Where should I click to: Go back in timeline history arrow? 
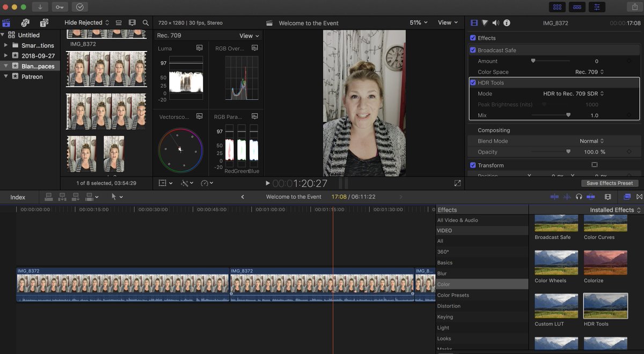click(243, 197)
